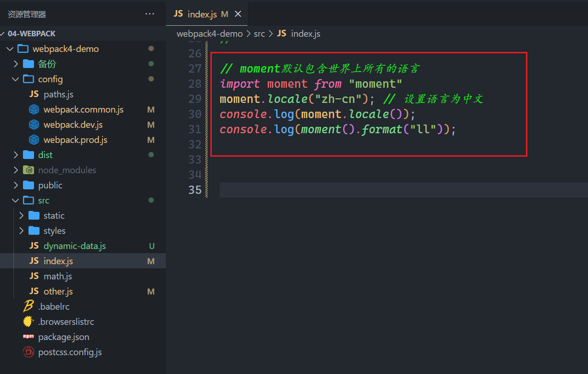Click the 备份 folder icon

tap(28, 64)
